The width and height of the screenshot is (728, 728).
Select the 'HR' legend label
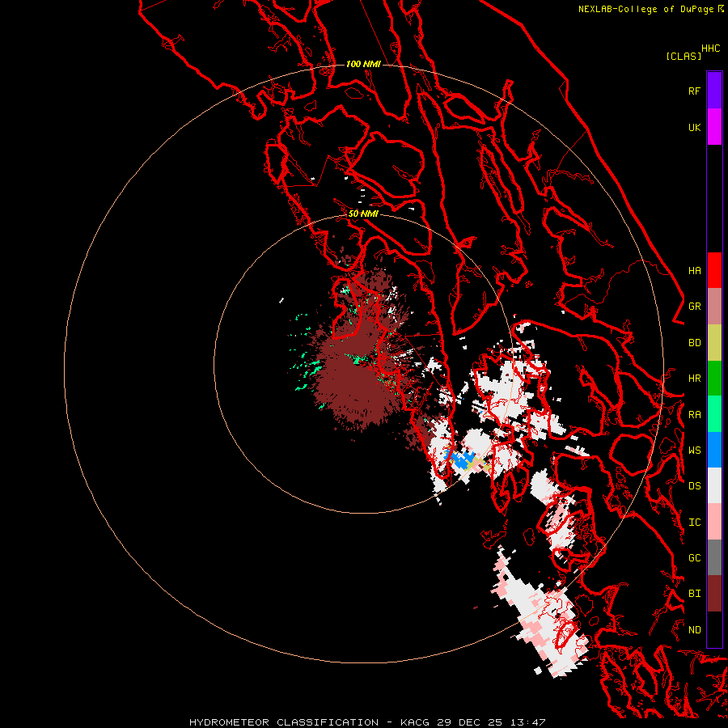coord(694,379)
